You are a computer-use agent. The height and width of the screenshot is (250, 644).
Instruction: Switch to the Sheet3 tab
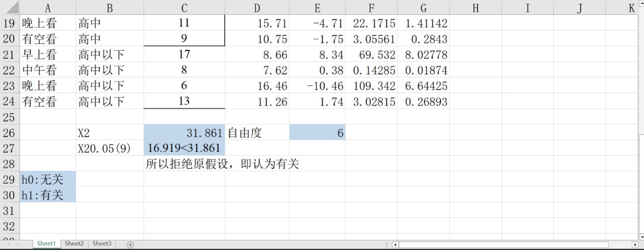pos(102,244)
